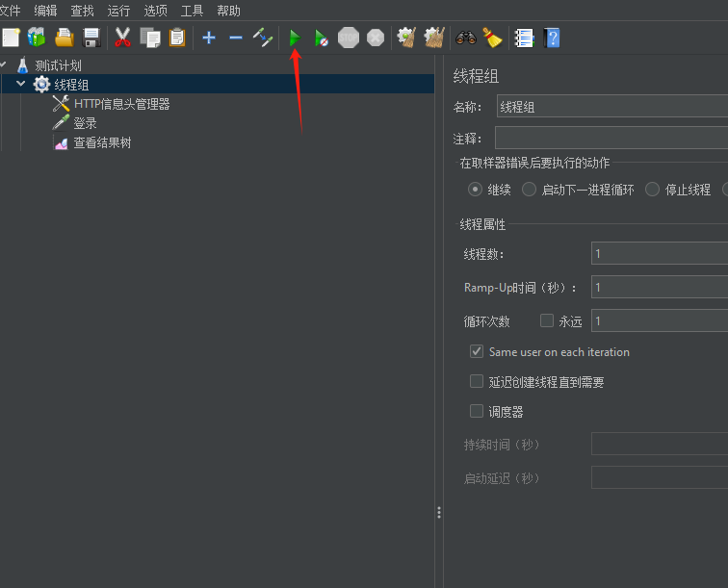Save the test plan with disk icon

(91, 38)
